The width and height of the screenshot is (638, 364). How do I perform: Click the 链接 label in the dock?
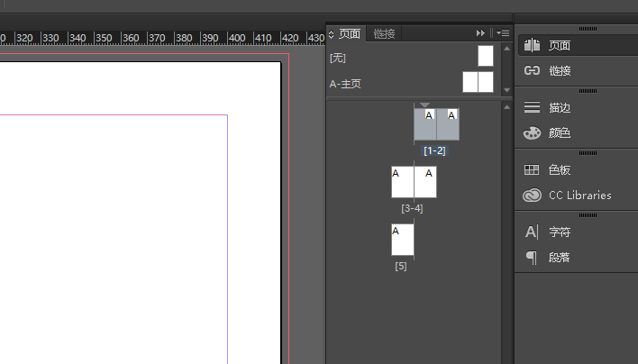point(560,71)
